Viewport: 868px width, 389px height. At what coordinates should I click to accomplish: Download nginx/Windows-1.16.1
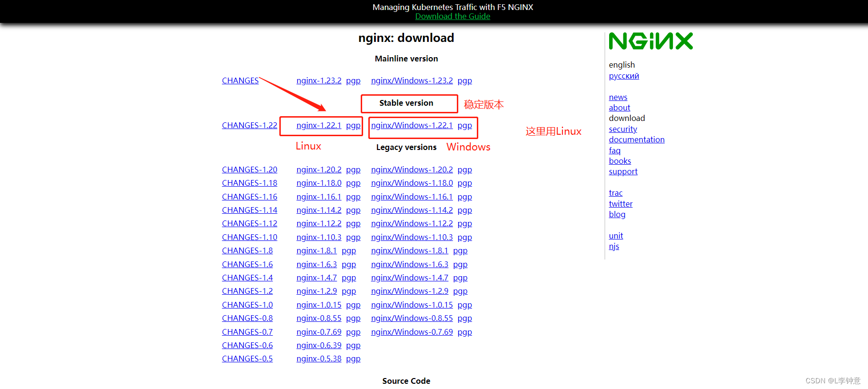point(412,197)
